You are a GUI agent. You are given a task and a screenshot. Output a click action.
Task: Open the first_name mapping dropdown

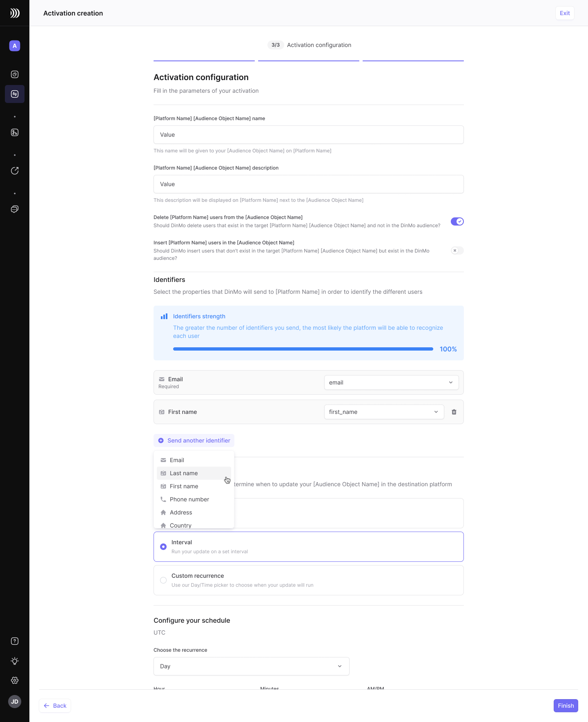384,412
